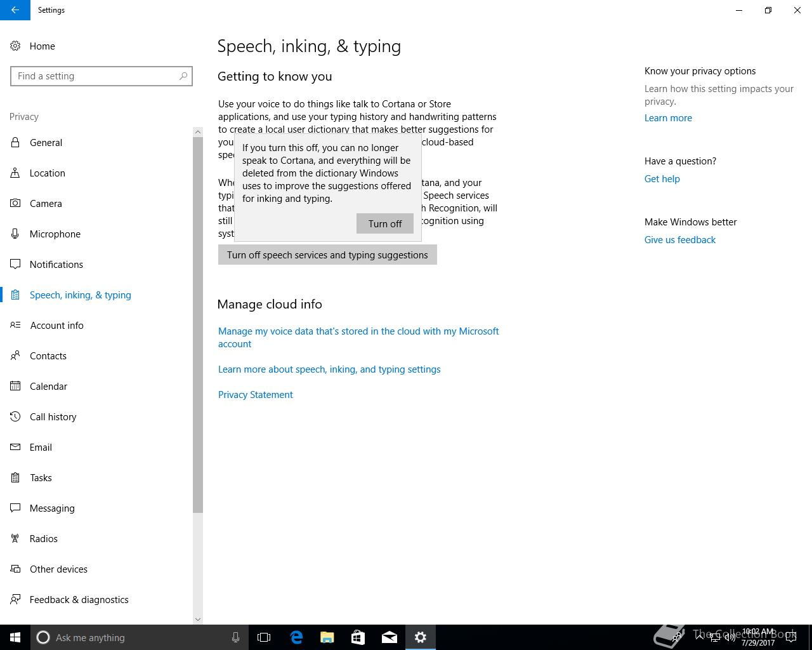
Task: Launch Microsoft Edge from the taskbar
Action: click(296, 637)
